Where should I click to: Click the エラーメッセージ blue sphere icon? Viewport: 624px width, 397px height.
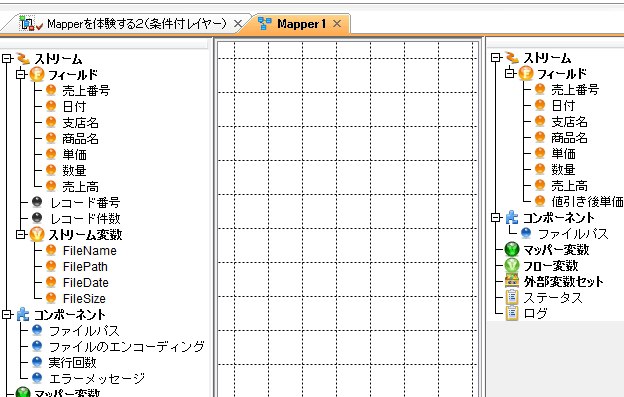(37, 378)
